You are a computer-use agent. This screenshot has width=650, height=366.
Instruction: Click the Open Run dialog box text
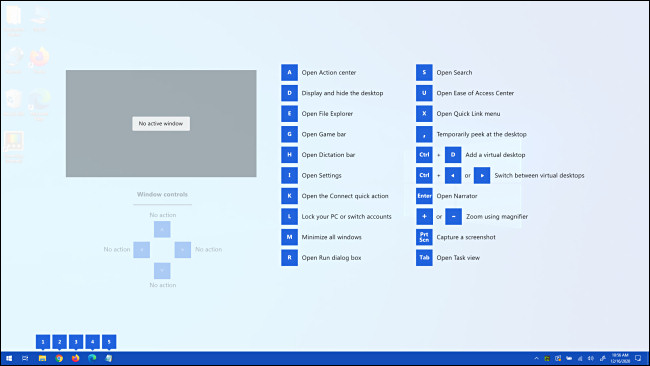[x=331, y=257]
